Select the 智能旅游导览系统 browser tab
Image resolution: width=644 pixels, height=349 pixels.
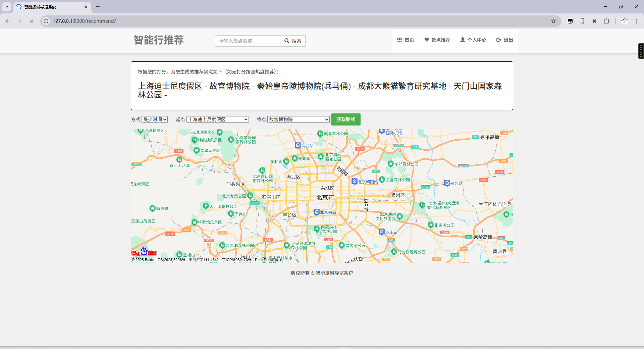(52, 7)
